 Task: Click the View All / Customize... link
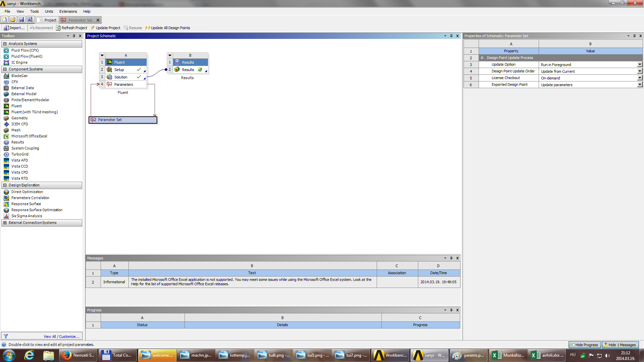click(61, 337)
